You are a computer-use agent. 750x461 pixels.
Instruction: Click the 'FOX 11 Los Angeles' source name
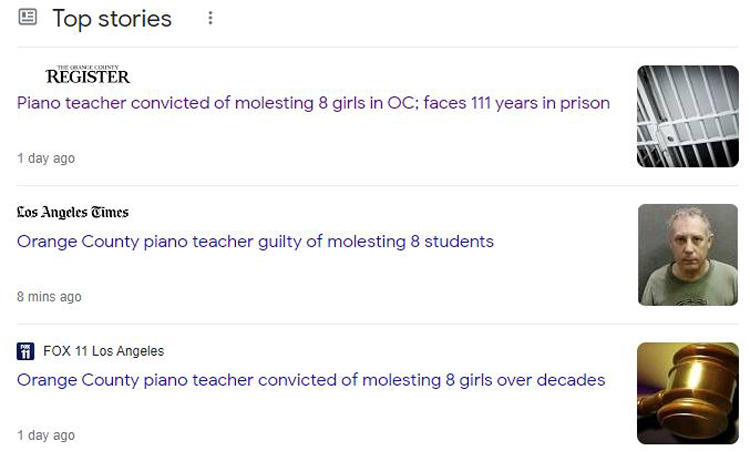tap(103, 351)
